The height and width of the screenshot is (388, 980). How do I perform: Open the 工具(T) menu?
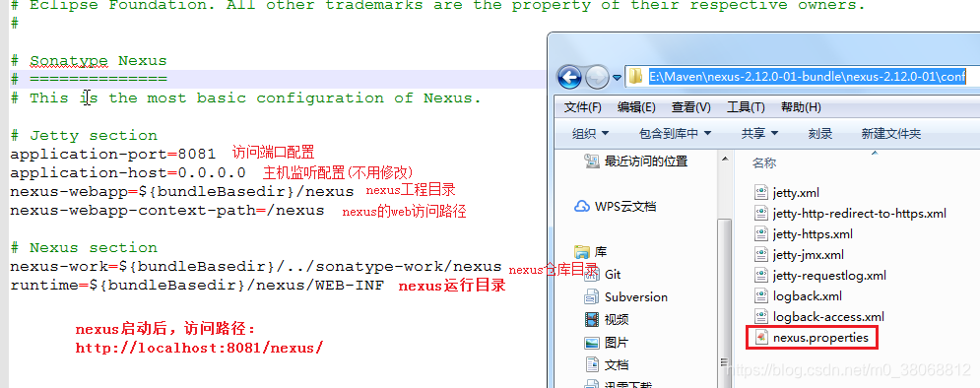tap(746, 106)
